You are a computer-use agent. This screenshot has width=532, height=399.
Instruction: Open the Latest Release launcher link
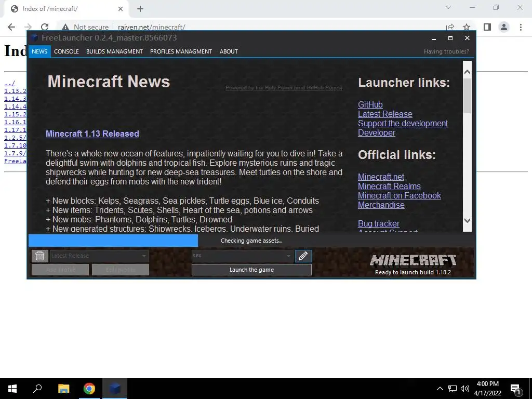[385, 114]
